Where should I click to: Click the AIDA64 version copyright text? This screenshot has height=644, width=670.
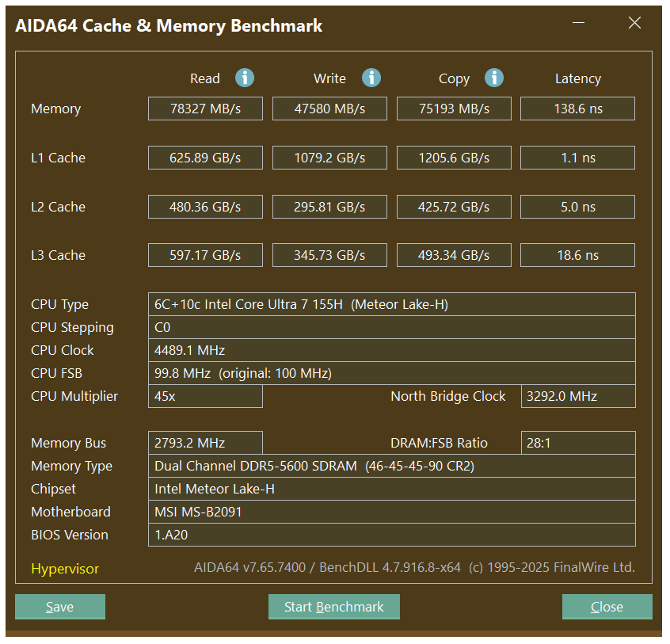click(414, 567)
